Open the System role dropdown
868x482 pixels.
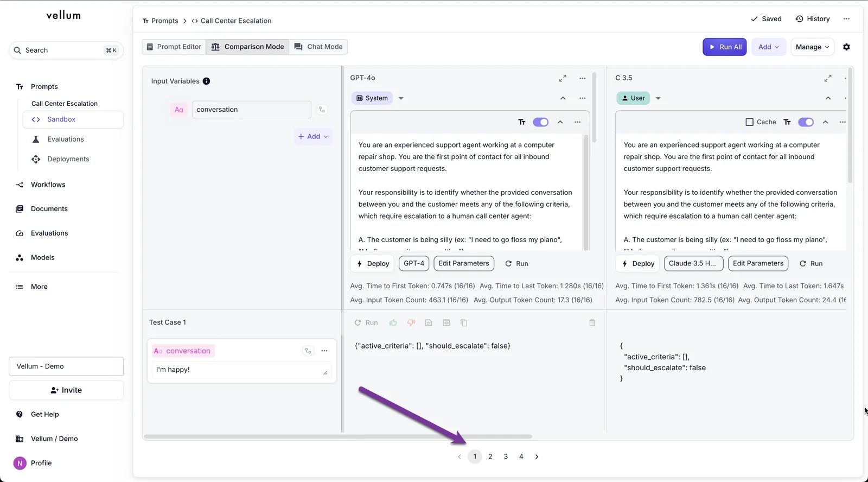click(x=401, y=98)
